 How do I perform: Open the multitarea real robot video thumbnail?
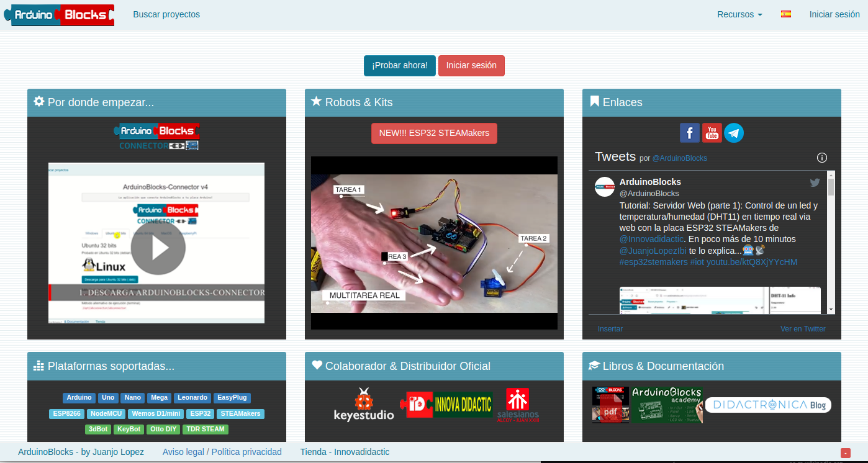[434, 243]
